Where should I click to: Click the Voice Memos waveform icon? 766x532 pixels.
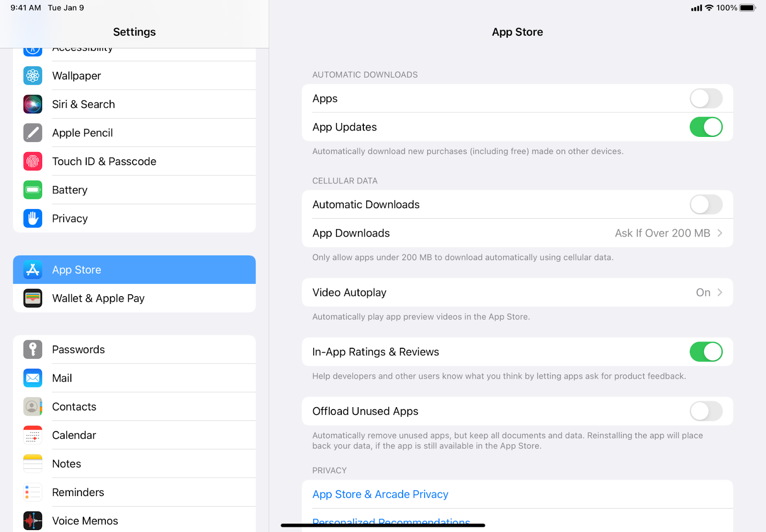pos(33,521)
